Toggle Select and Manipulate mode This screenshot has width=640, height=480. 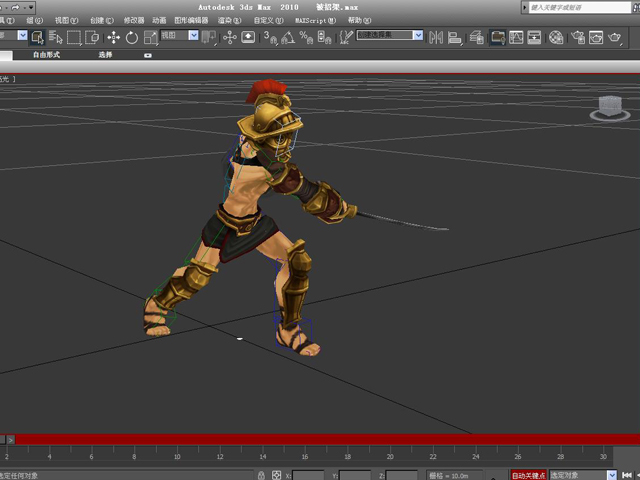click(x=230, y=38)
